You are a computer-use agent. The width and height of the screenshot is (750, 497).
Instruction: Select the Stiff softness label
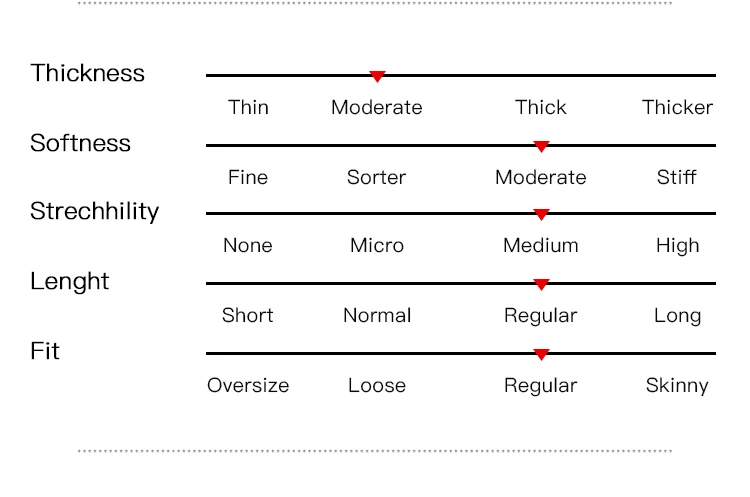[677, 177]
